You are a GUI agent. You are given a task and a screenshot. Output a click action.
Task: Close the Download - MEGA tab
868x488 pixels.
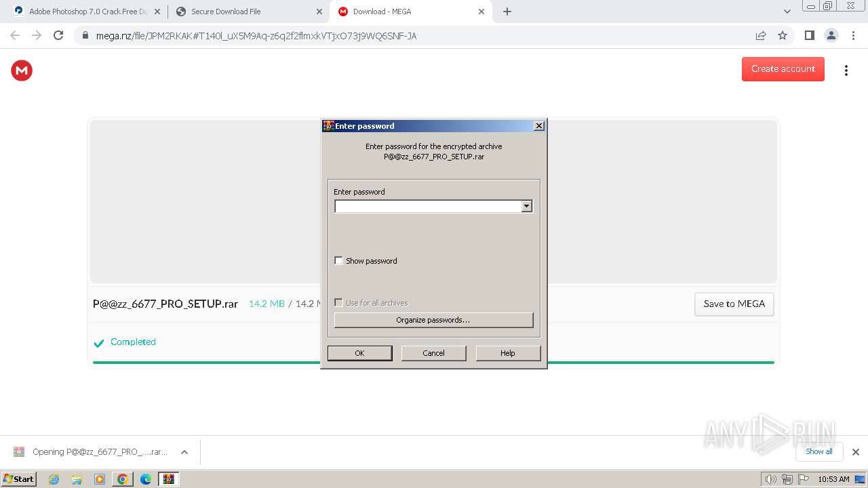tap(481, 12)
